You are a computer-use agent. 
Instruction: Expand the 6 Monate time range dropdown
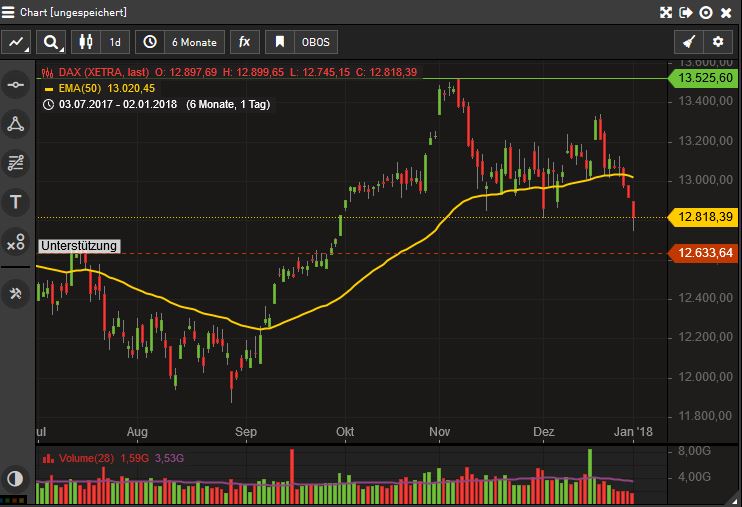point(180,42)
